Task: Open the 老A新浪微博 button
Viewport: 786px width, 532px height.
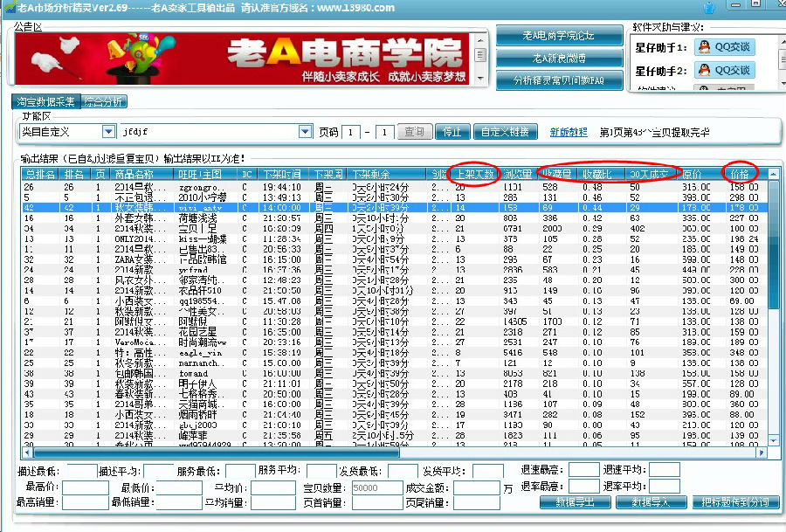Action: point(560,59)
